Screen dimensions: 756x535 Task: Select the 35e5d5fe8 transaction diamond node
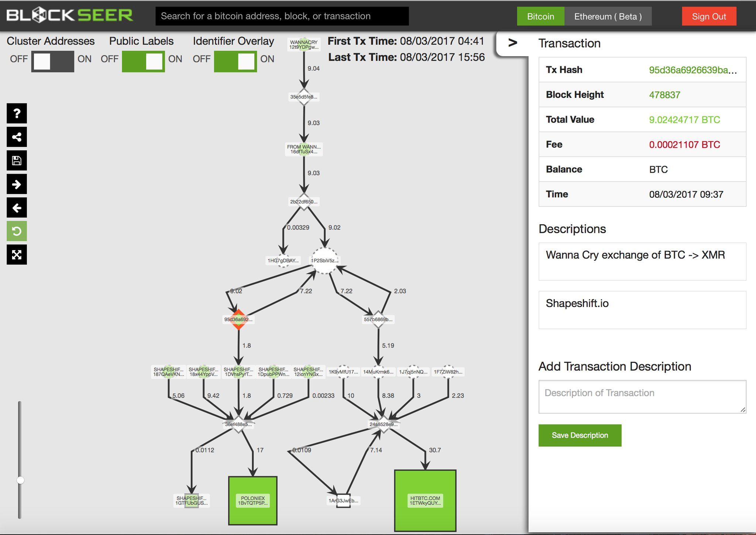coord(303,97)
